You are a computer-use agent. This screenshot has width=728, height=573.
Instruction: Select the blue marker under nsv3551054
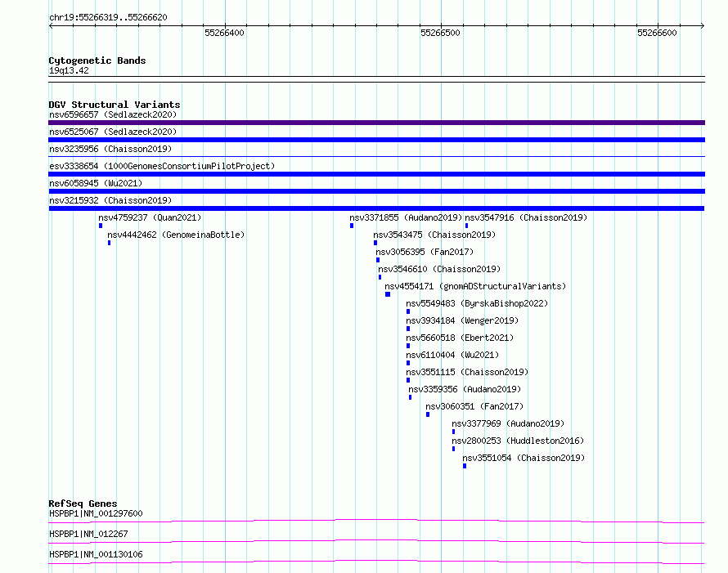[x=465, y=466]
